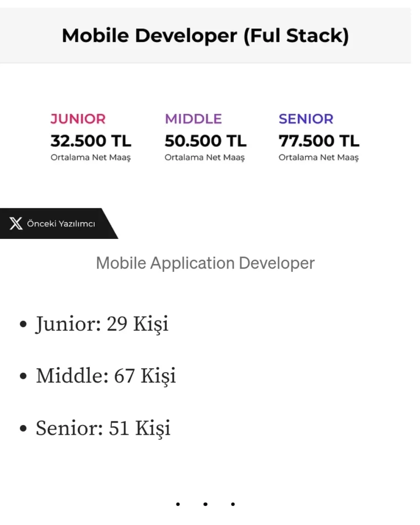Image resolution: width=420 pixels, height=525 pixels.
Task: Click the X logo in black banner
Action: [16, 224]
